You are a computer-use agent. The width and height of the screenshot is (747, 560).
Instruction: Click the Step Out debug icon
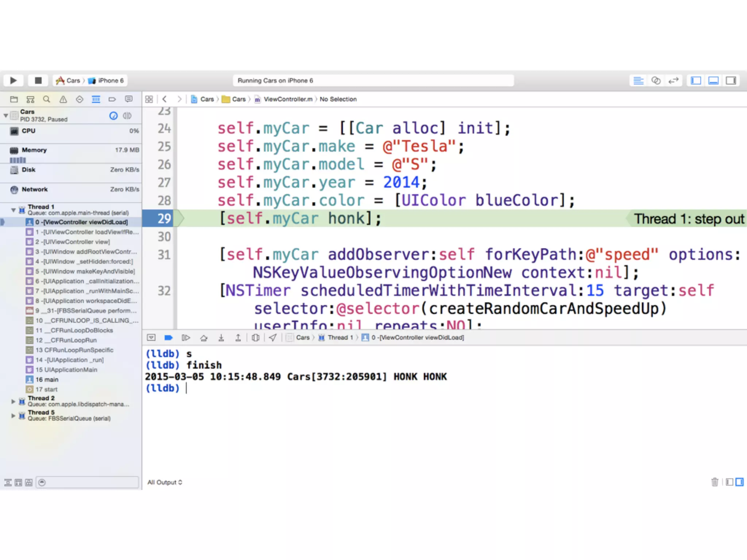pos(238,338)
